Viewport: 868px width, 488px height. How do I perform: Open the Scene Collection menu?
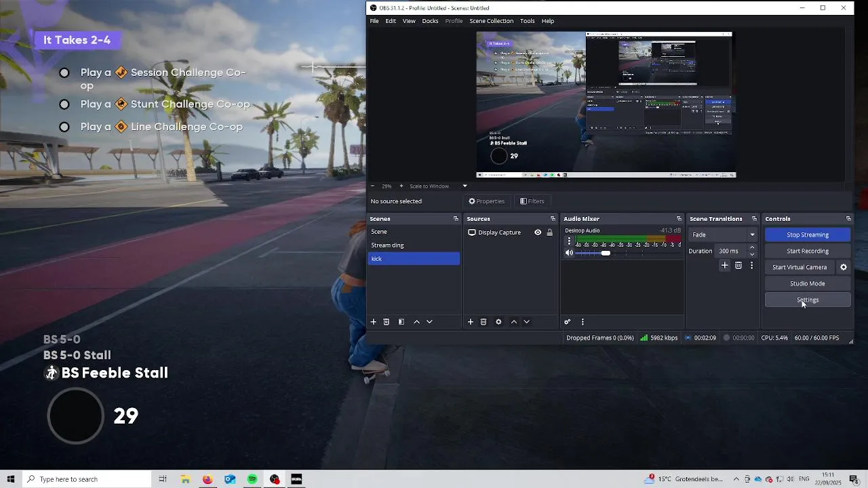click(491, 21)
